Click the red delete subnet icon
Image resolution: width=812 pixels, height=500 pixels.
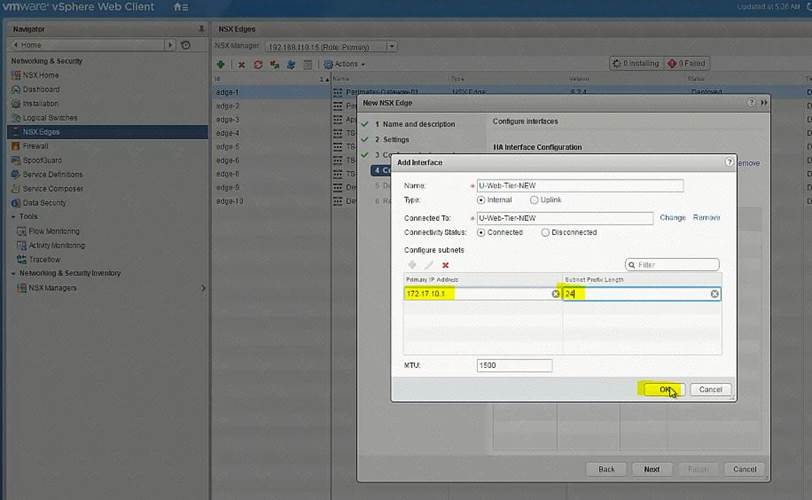tap(445, 265)
